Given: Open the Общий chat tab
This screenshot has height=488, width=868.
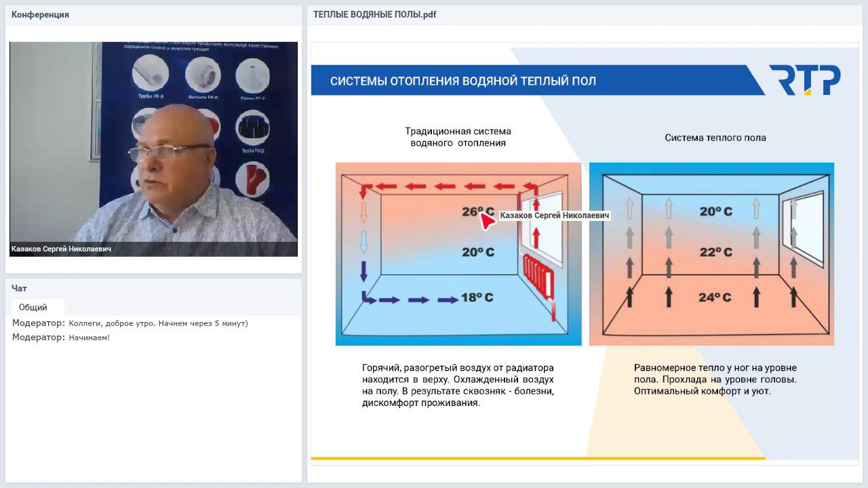Looking at the screenshot, I should tap(33, 307).
